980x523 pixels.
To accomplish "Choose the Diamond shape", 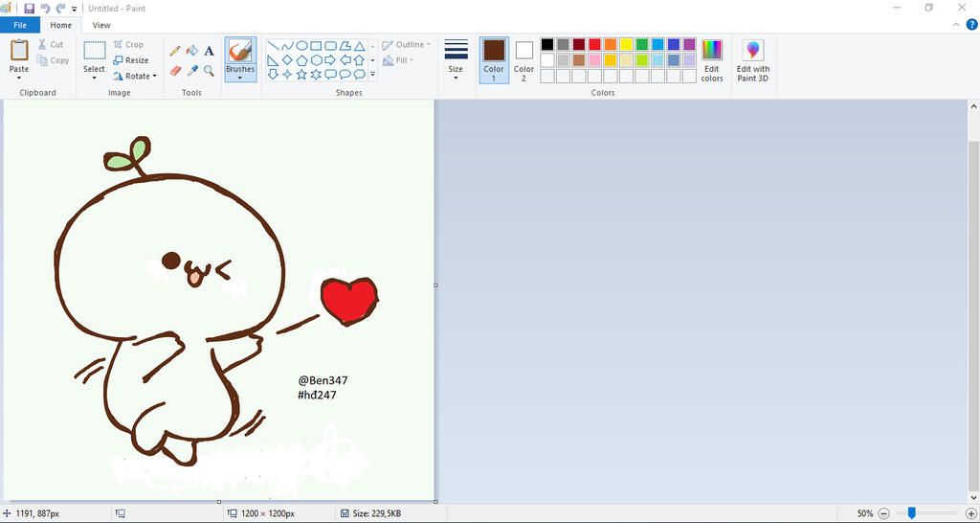I will (x=287, y=60).
